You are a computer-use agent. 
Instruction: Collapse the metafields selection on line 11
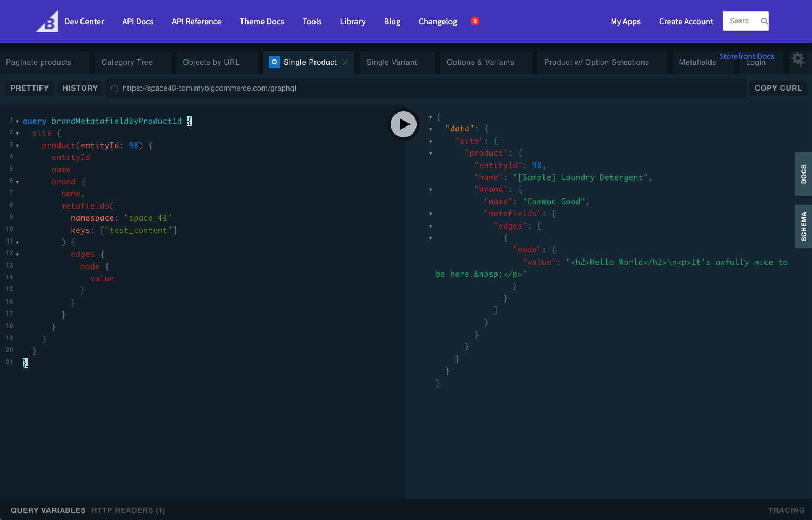point(17,243)
